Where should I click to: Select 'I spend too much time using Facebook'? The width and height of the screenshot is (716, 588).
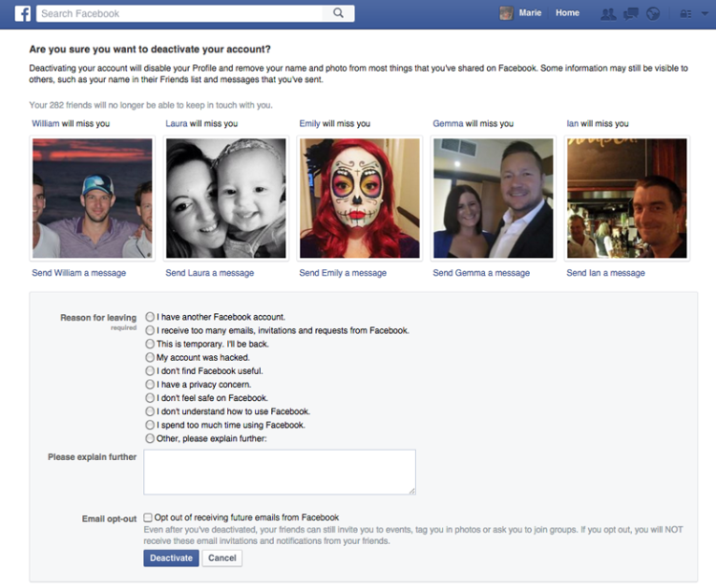coord(150,425)
